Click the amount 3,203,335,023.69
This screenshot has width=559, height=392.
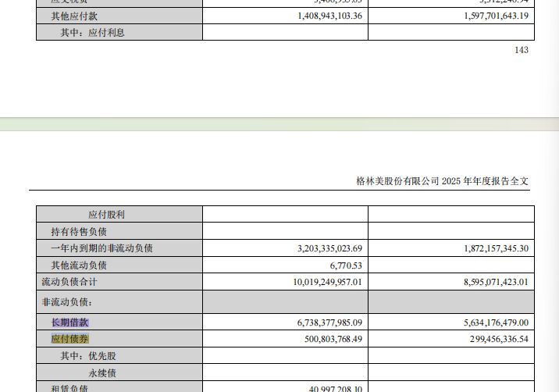[330, 248]
